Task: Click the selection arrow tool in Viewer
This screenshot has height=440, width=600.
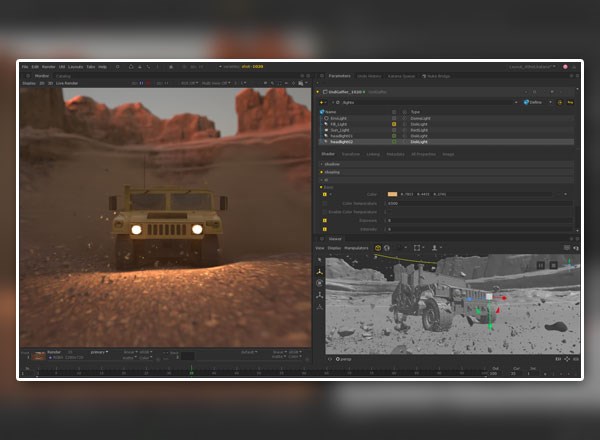Action: 320,259
